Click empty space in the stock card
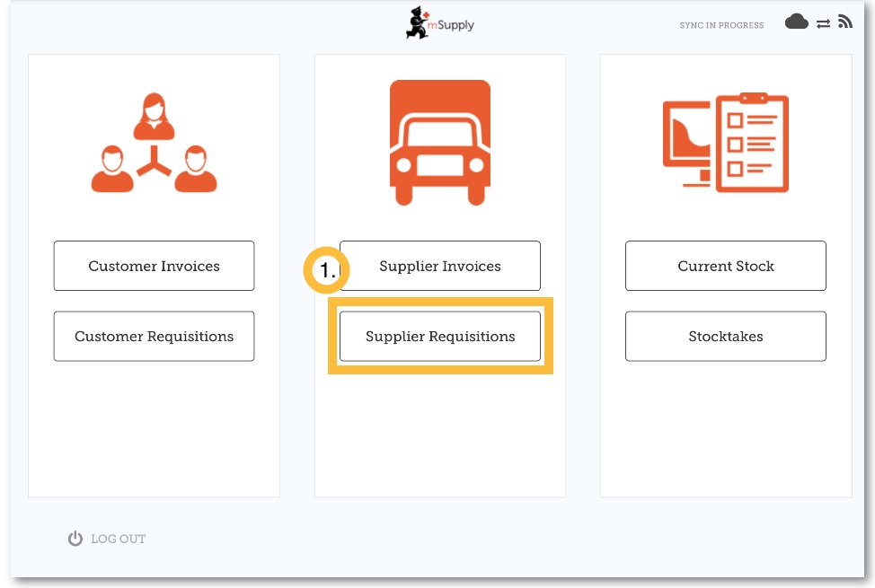This screenshot has width=875, height=588. pos(725,431)
